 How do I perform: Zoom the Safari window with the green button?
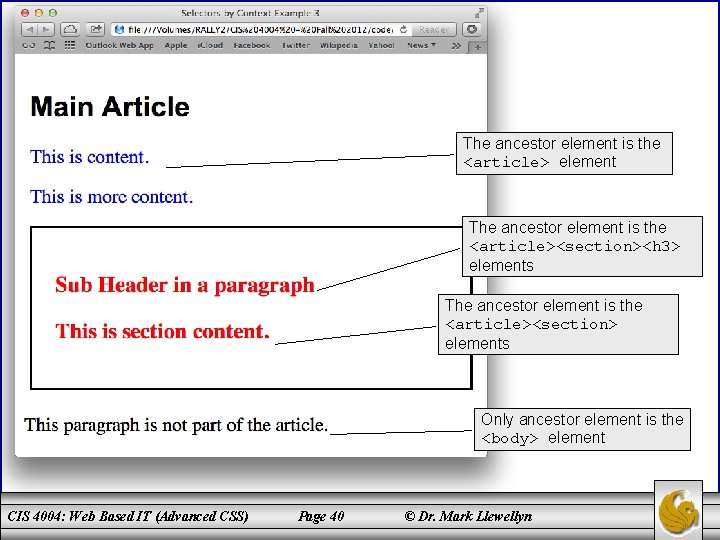coord(53,13)
